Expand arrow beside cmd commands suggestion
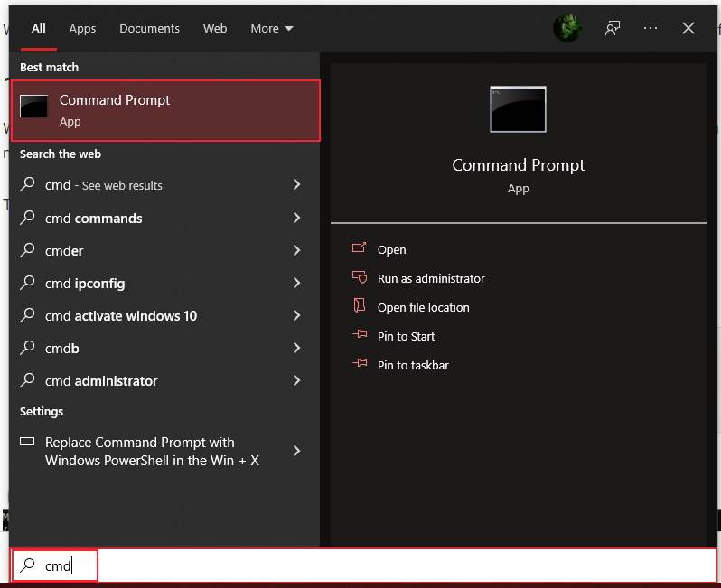 [296, 218]
